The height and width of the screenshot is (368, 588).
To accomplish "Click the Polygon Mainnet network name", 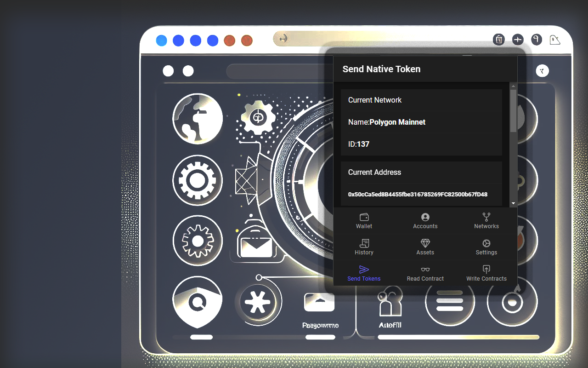I will point(397,122).
